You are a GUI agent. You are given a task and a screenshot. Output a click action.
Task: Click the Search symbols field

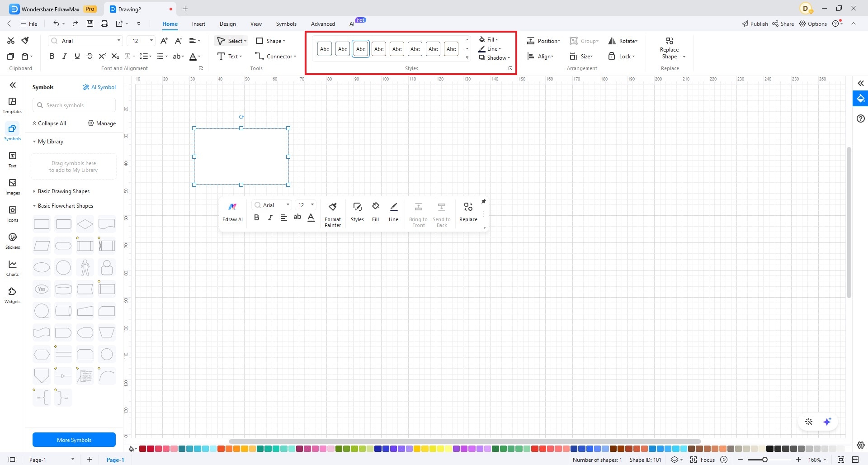[x=74, y=105]
